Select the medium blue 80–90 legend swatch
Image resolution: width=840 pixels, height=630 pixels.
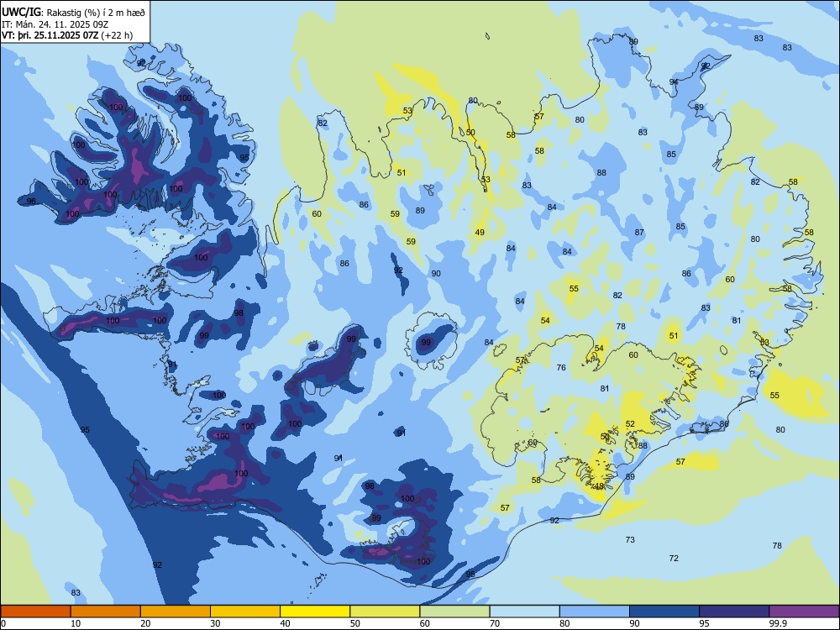[595, 612]
